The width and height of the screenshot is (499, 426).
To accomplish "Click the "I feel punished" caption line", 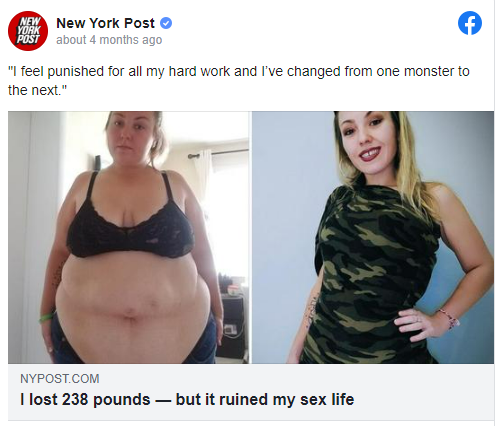I will click(239, 71).
